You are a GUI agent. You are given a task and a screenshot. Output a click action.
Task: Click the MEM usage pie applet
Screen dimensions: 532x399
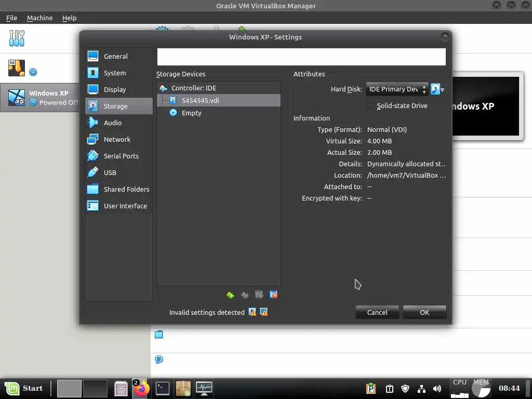click(481, 388)
